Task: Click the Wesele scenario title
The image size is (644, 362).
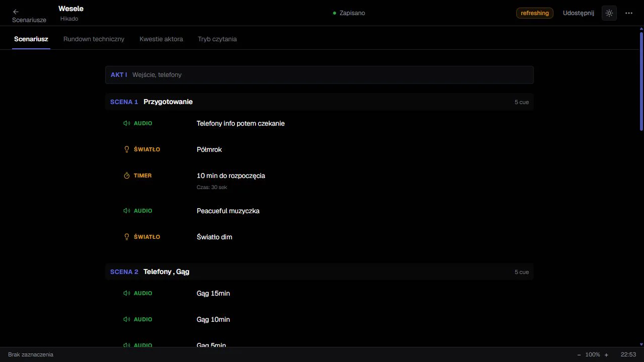Action: click(71, 9)
